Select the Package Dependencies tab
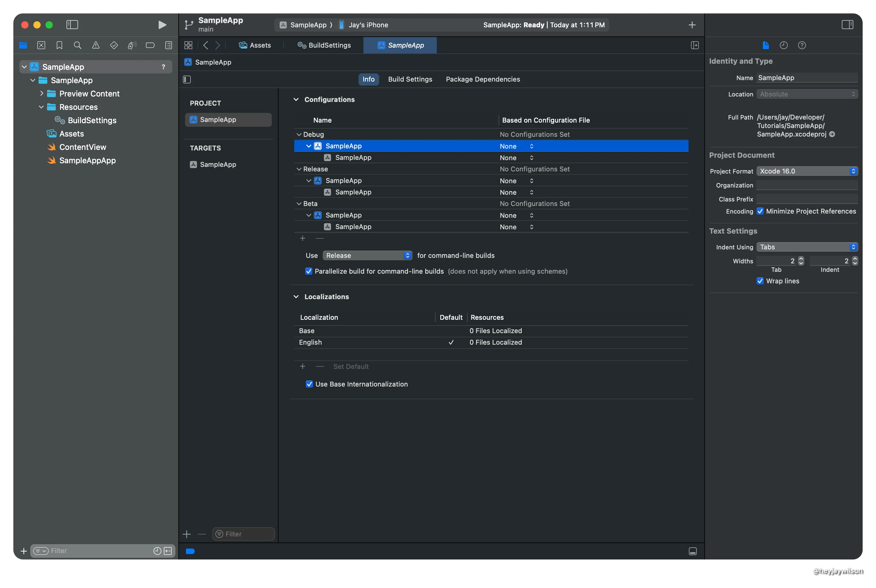Image resolution: width=876 pixels, height=588 pixels. coord(483,79)
